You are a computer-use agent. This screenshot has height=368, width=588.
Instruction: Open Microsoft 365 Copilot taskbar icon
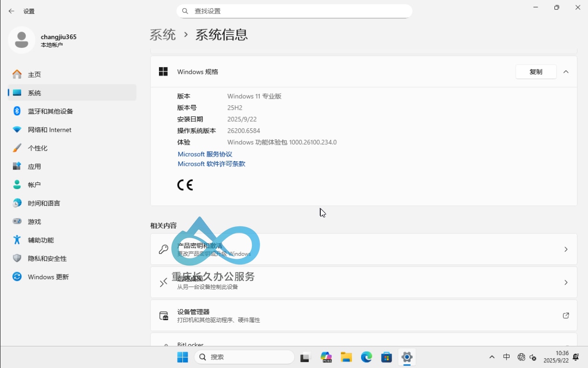click(326, 357)
